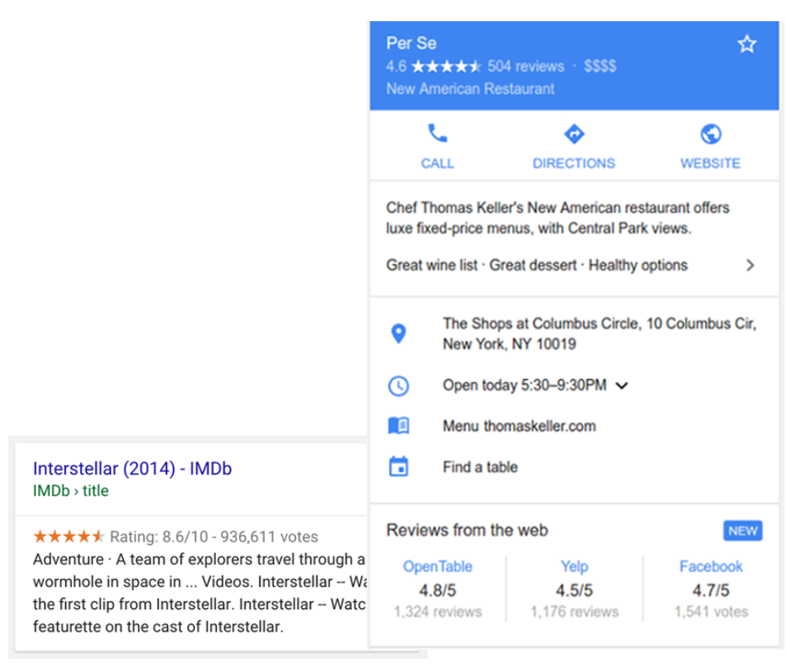Expand the restaurant highlights chevron
The height and width of the screenshot is (672, 786).
pos(750,265)
